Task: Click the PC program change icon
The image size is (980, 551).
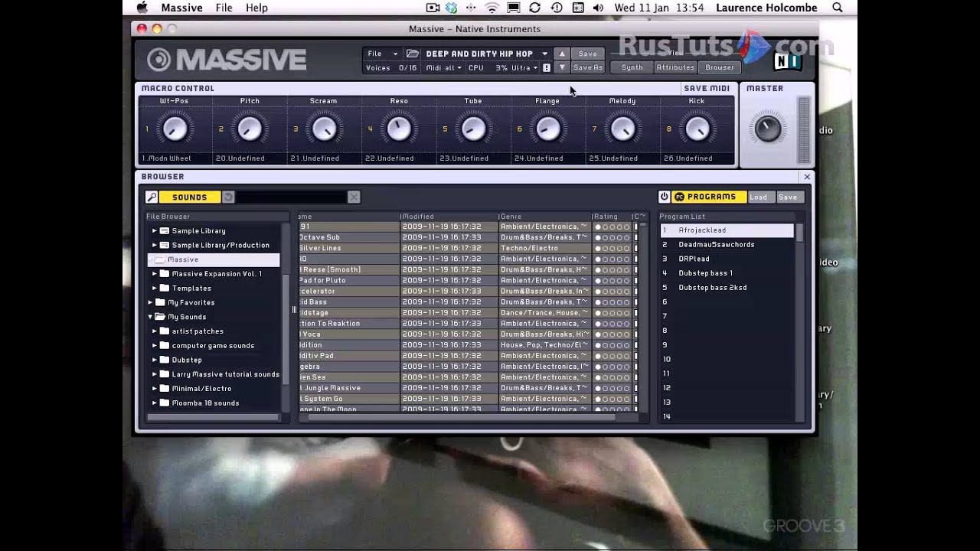Action: click(679, 197)
